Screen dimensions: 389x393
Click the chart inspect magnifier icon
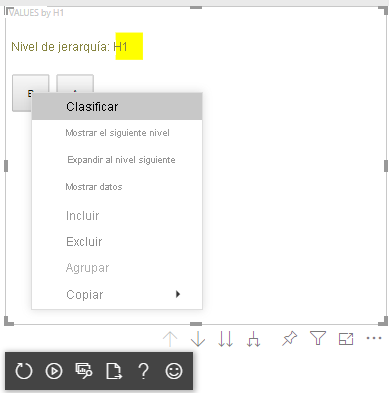84,371
